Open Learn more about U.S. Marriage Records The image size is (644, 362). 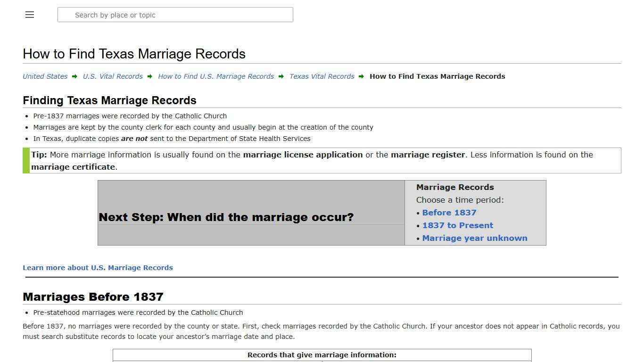pos(98,267)
